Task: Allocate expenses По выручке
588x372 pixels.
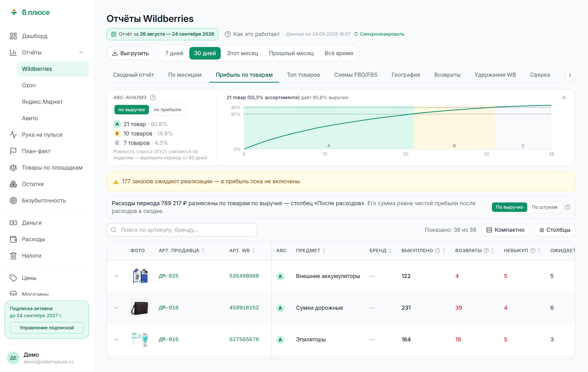Action: click(509, 207)
